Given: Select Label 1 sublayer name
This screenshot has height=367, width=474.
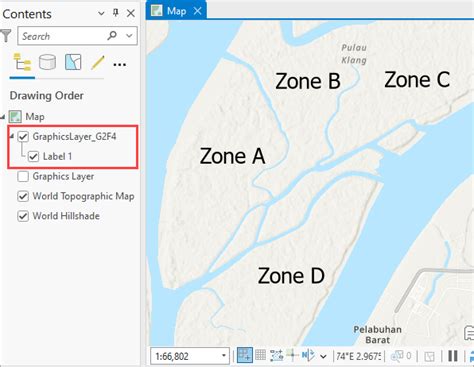Looking at the screenshot, I should [x=57, y=156].
